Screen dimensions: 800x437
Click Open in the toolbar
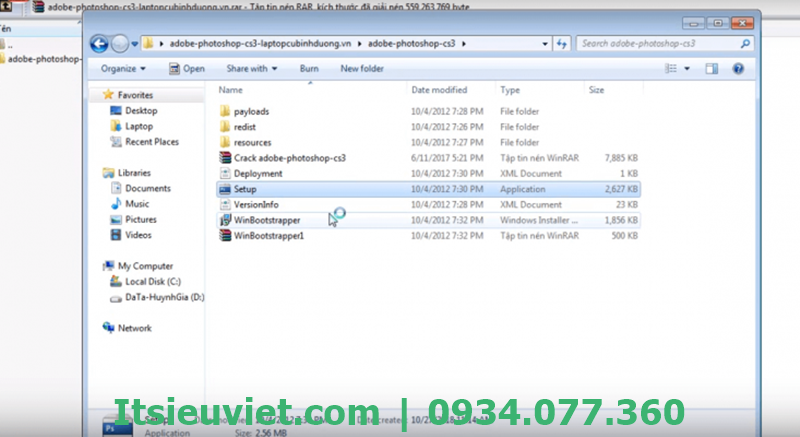click(187, 68)
